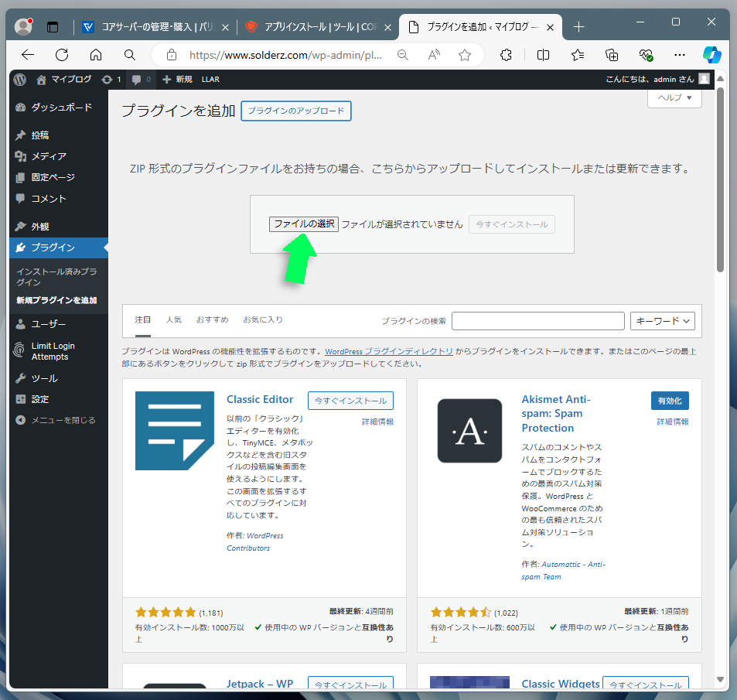Click the 新規 new item in admin bar
The height and width of the screenshot is (700, 737).
click(177, 80)
